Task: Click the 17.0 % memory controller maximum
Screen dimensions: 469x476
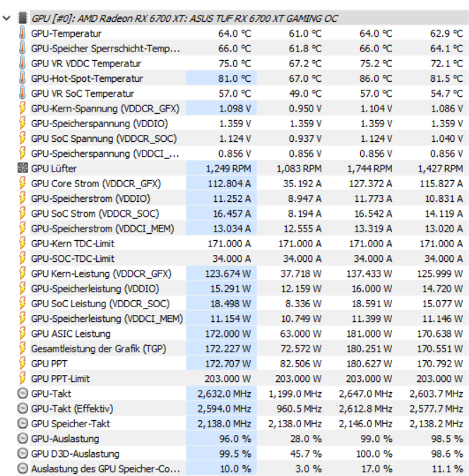Action: click(376, 469)
